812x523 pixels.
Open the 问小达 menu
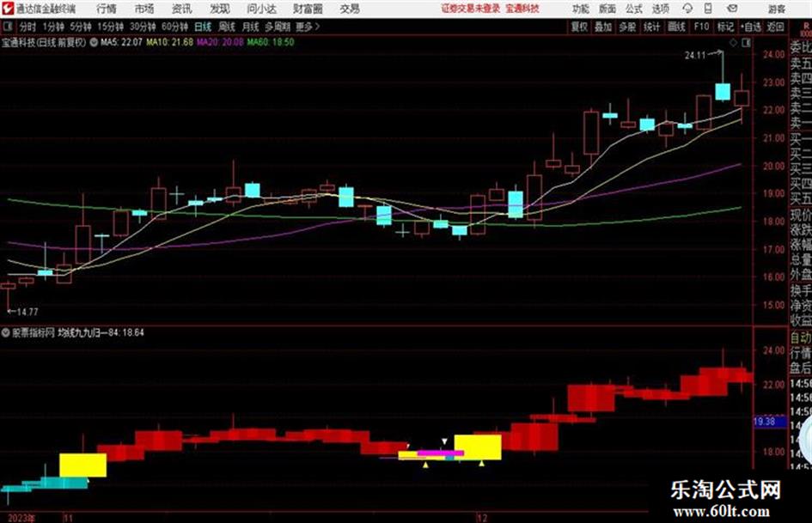point(261,9)
